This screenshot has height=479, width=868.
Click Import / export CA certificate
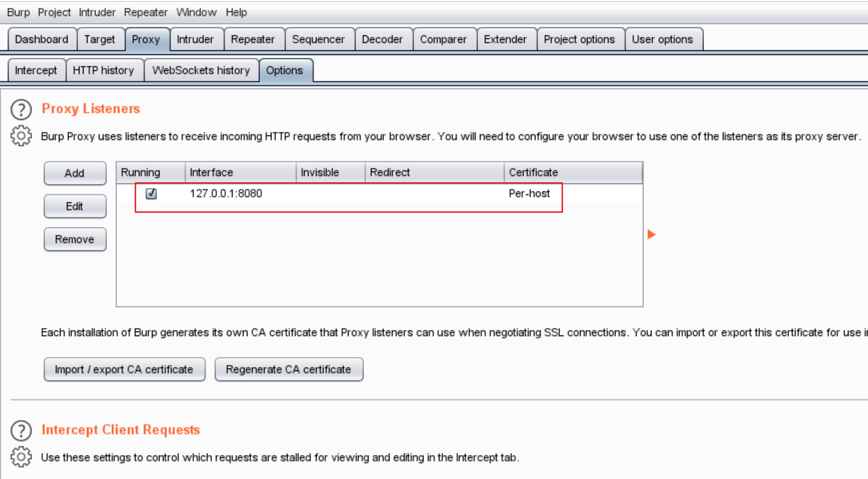[x=125, y=369]
